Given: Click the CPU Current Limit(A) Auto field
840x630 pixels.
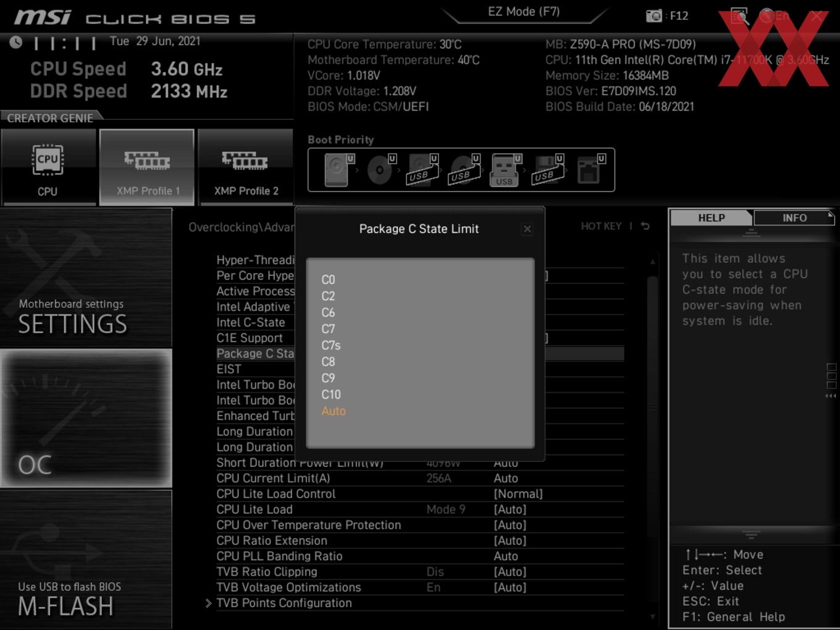Looking at the screenshot, I should [x=506, y=478].
